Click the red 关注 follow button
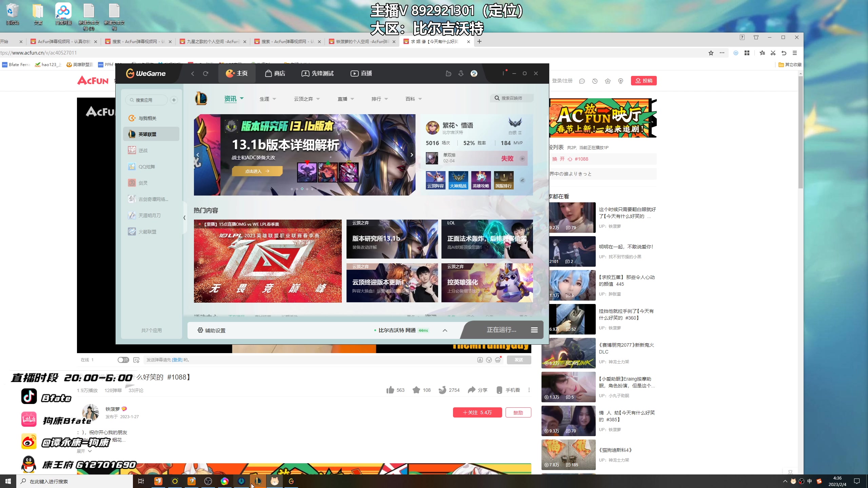 coord(477,412)
